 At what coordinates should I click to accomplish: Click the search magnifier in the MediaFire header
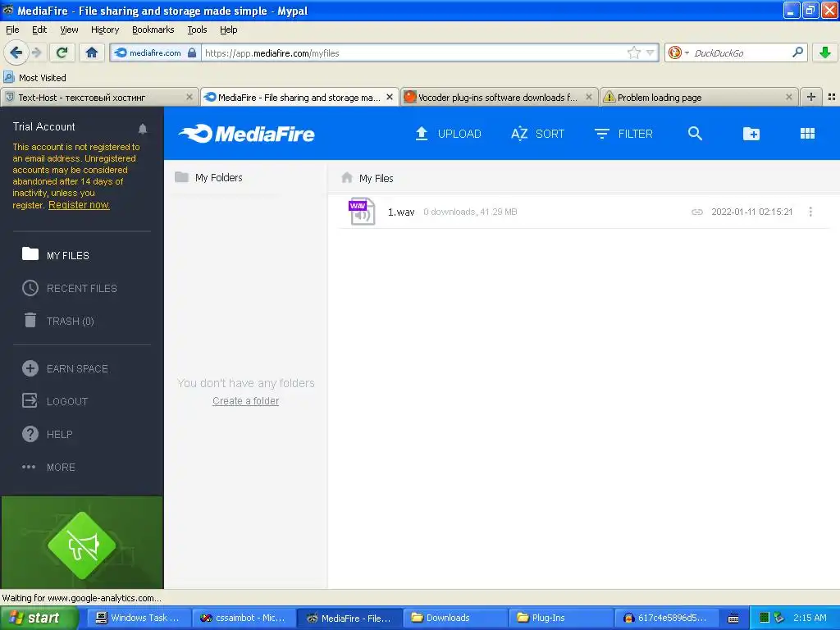[x=695, y=134]
